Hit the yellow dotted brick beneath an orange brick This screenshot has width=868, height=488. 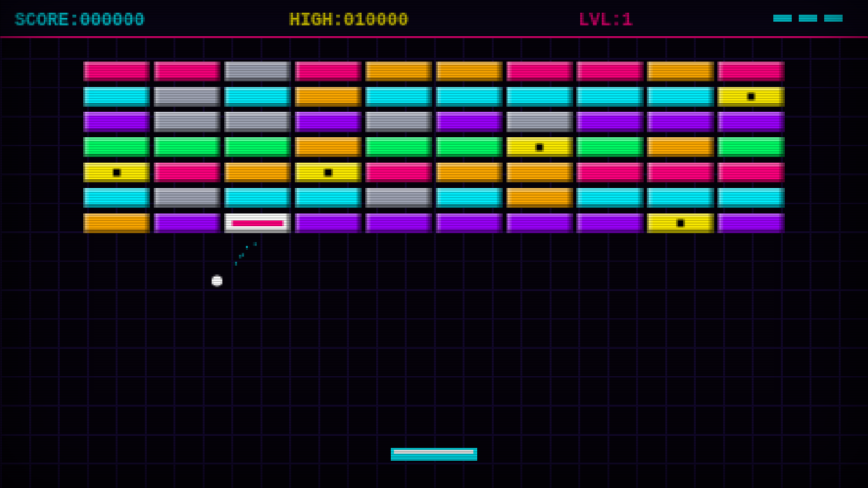click(x=328, y=173)
